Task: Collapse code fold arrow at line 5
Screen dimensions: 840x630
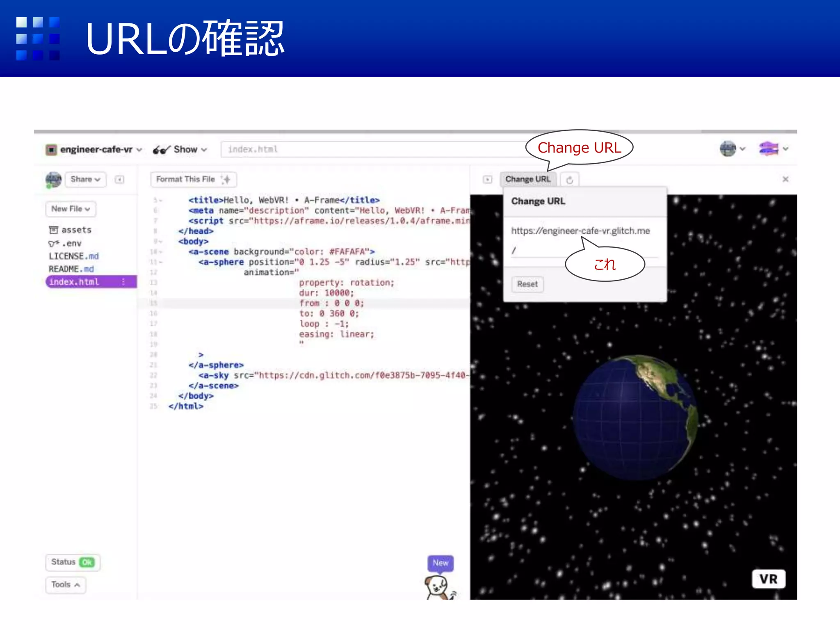Action: 160,201
